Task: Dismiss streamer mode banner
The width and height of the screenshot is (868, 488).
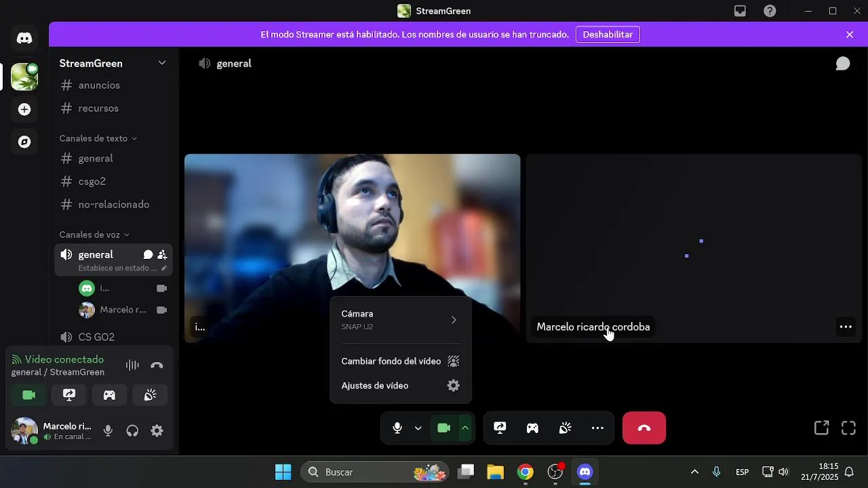Action: [850, 35]
